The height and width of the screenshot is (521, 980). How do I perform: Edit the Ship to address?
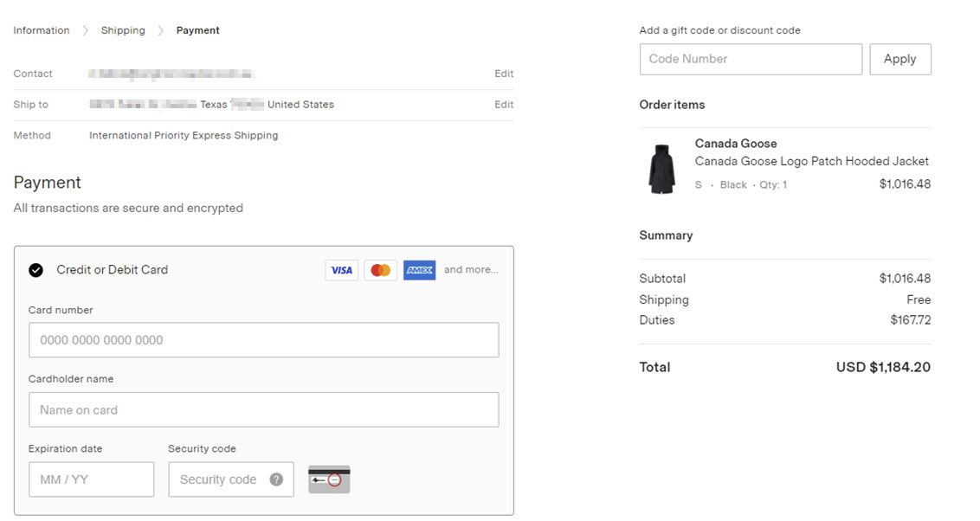[x=504, y=105]
